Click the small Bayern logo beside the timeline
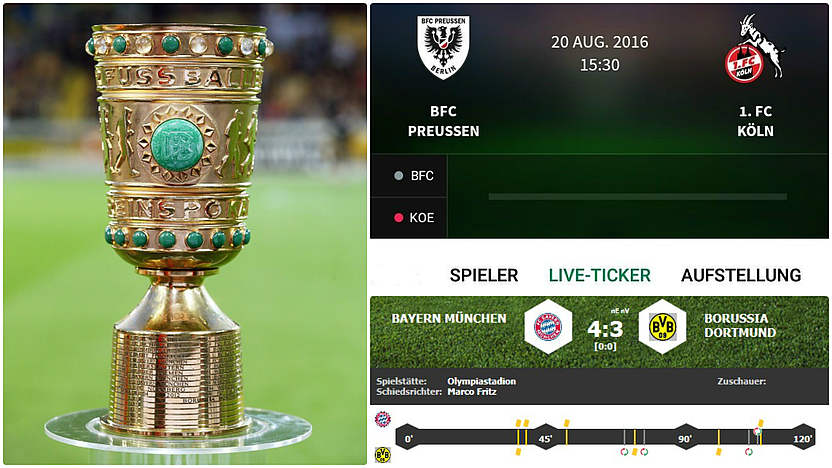Viewport: 832px width, 468px height. 383,419
